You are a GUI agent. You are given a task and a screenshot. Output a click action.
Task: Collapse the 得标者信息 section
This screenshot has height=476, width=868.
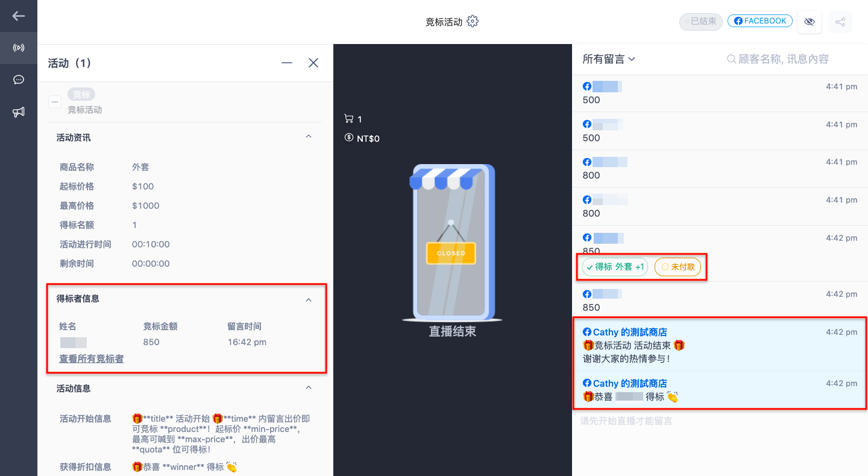pyautogui.click(x=309, y=299)
